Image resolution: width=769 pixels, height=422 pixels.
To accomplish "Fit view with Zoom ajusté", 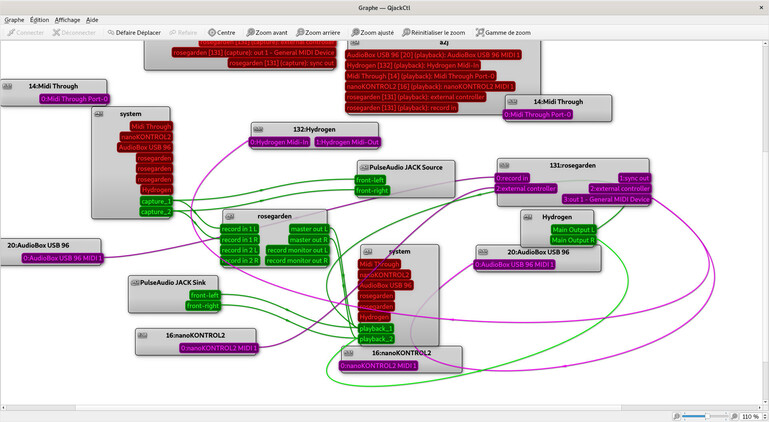I will point(373,32).
